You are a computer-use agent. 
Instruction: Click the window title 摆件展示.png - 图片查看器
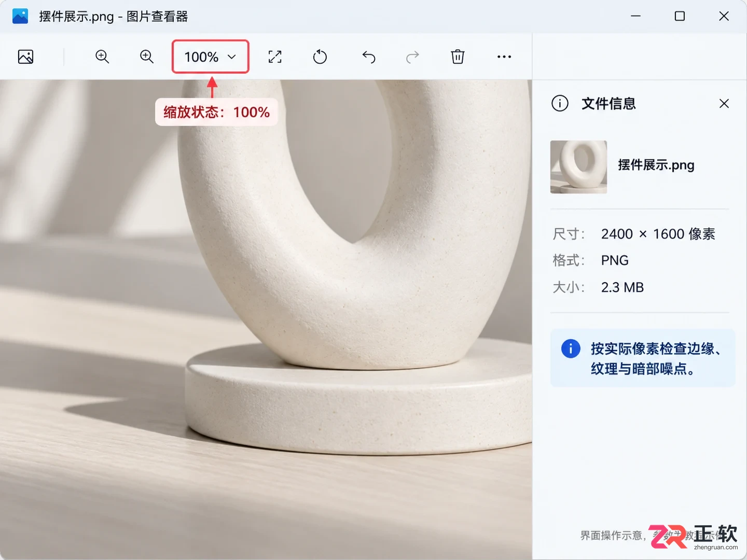pos(114,17)
